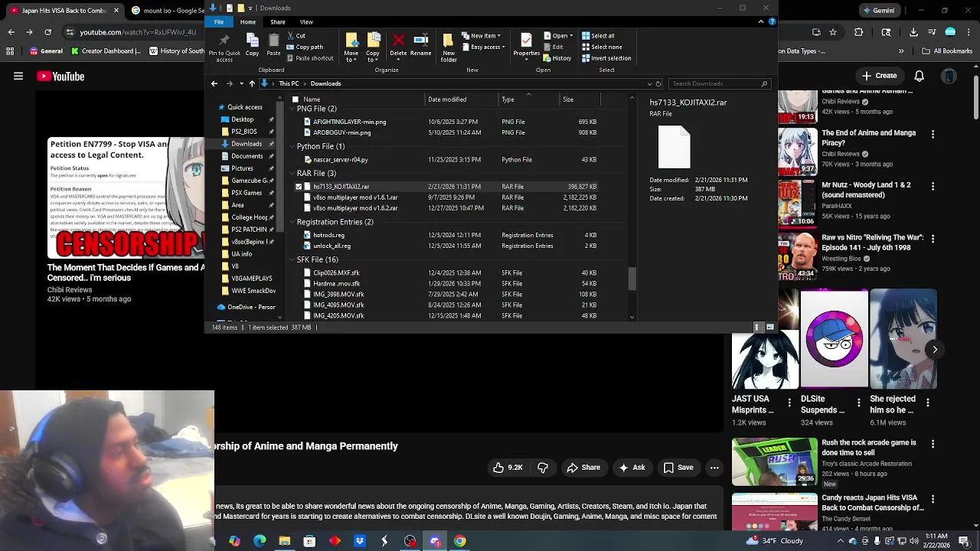Go up one folder level in Explorer
This screenshot has width=980, height=551.
click(x=252, y=83)
